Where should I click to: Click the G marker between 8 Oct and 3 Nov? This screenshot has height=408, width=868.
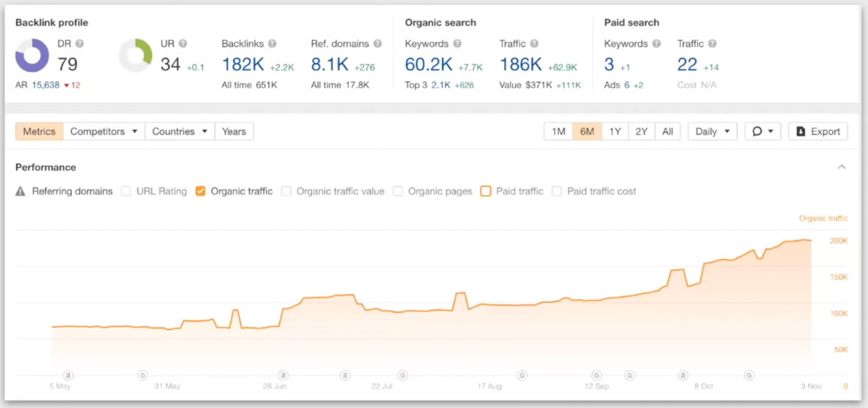tap(749, 375)
